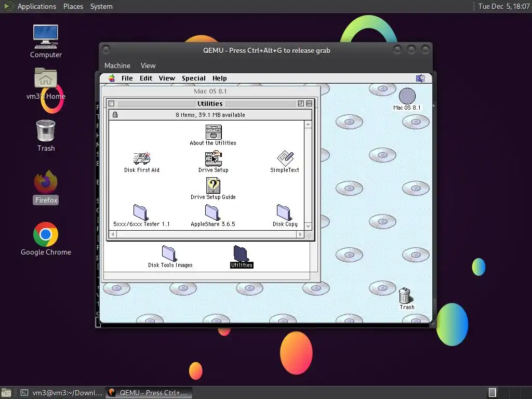
Task: Open the Edit menu in Mac OS
Action: [x=146, y=78]
